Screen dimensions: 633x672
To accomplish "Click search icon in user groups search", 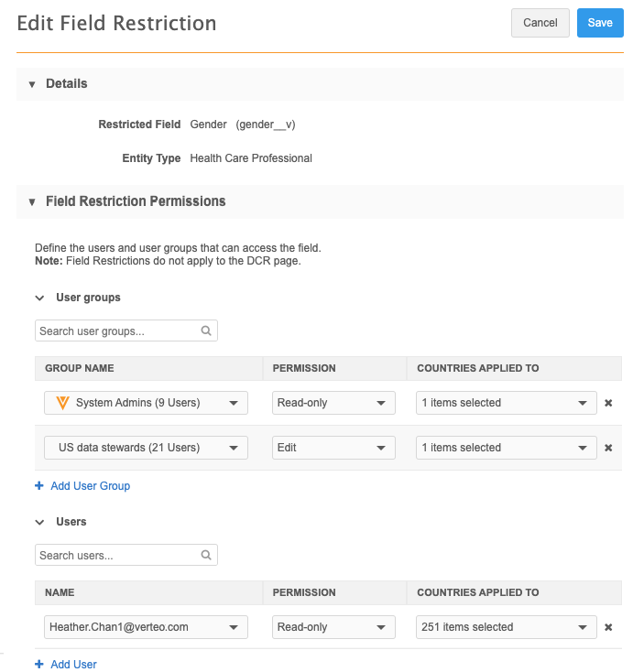I will (206, 331).
